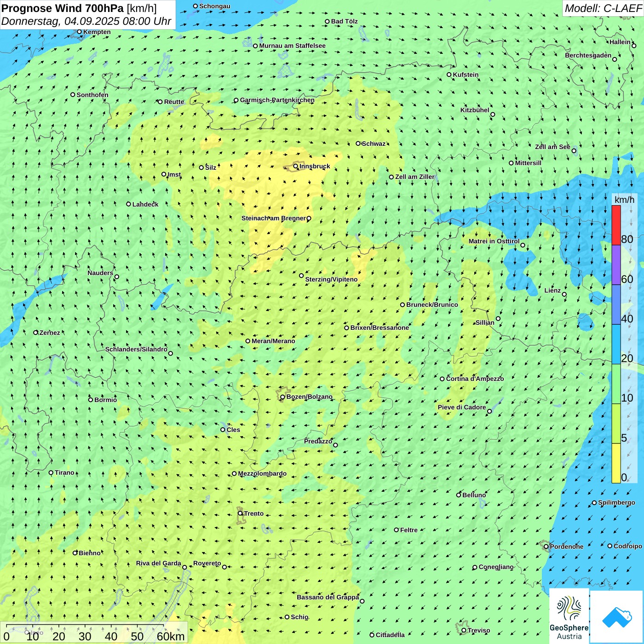Click the Landeck location marker
Viewport: 644px width, 644px height.
click(x=128, y=204)
